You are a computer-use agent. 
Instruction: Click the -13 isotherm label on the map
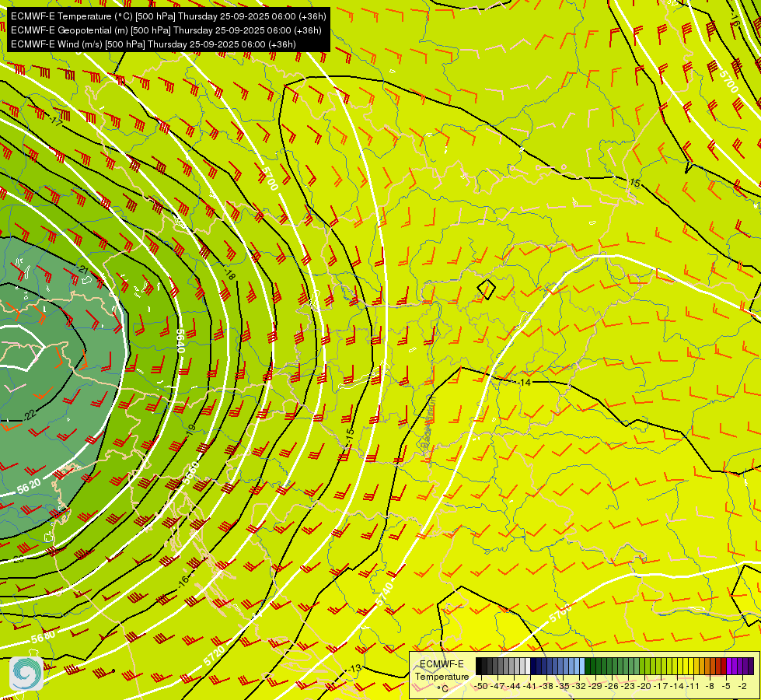point(354,668)
